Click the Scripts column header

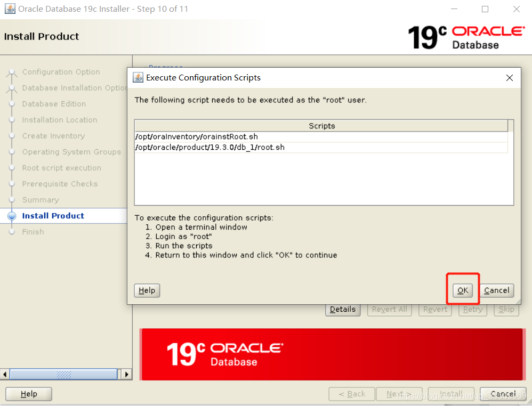click(x=321, y=126)
